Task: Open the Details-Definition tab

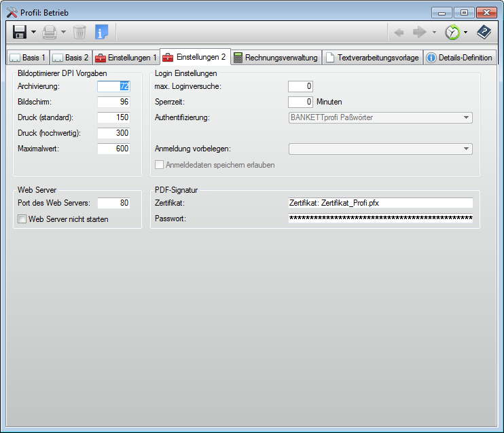Action: (x=460, y=58)
